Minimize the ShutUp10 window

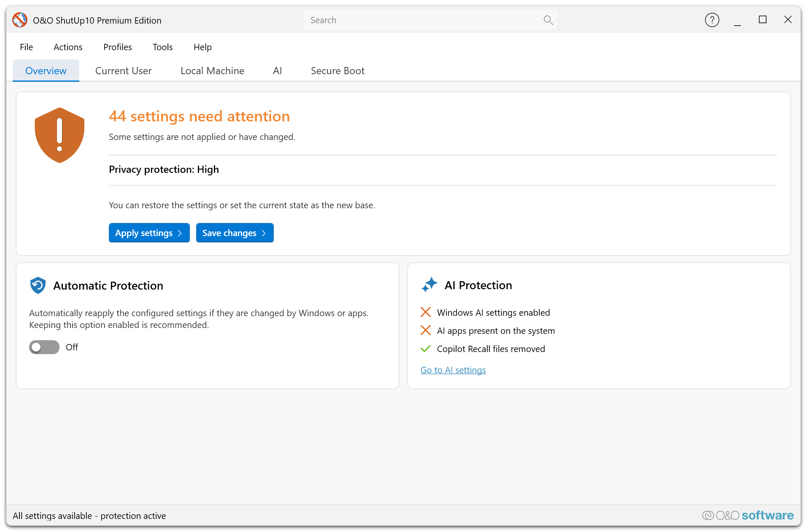[x=737, y=20]
